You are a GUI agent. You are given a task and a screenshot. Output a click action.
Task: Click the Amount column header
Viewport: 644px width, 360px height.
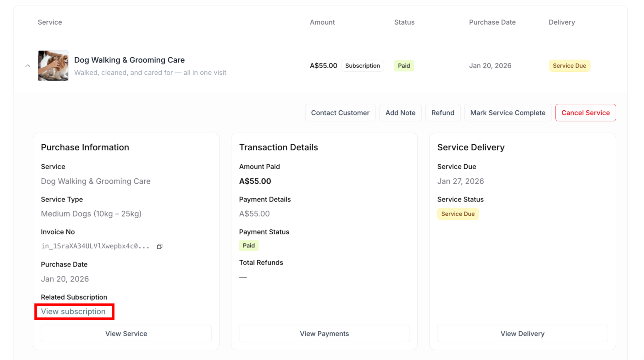point(322,22)
